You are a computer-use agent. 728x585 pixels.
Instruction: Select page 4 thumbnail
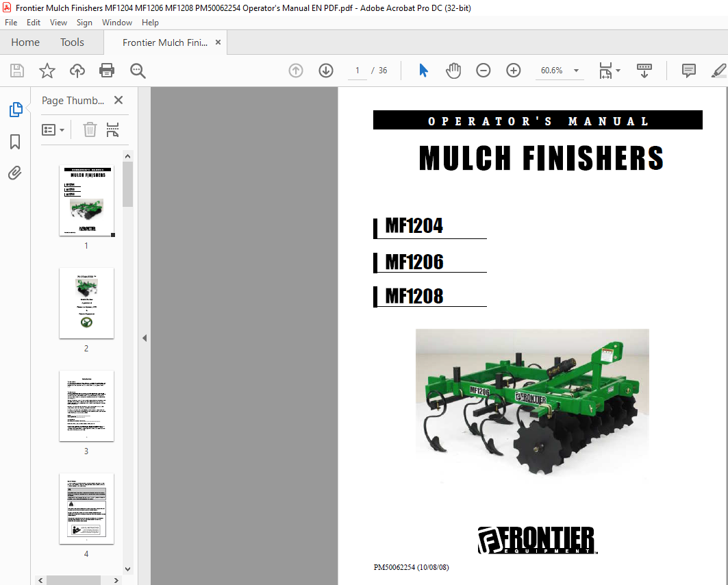86,508
